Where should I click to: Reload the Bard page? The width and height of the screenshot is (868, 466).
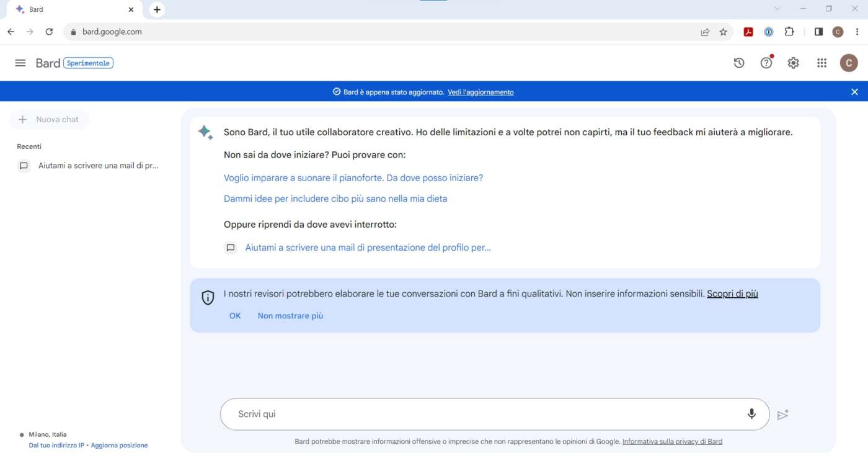tap(49, 32)
